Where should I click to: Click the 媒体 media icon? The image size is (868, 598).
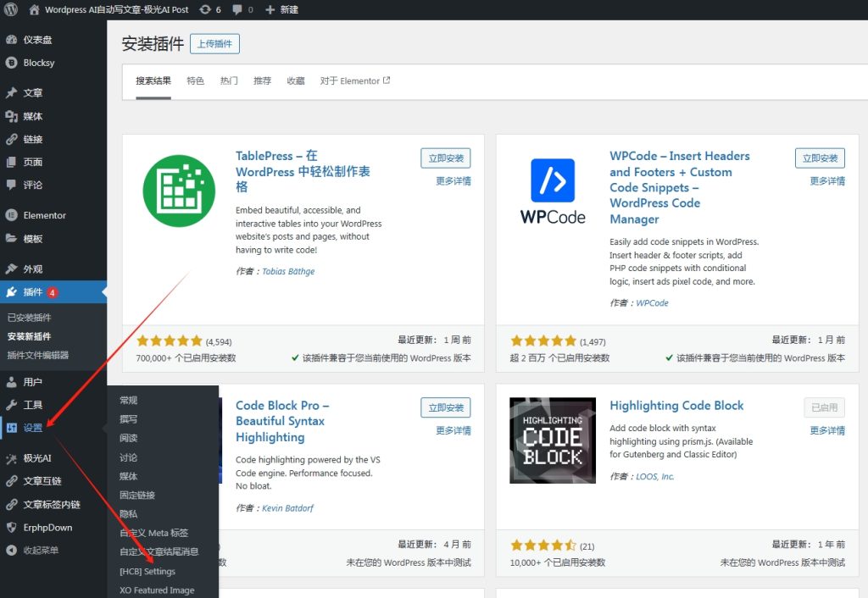click(11, 116)
